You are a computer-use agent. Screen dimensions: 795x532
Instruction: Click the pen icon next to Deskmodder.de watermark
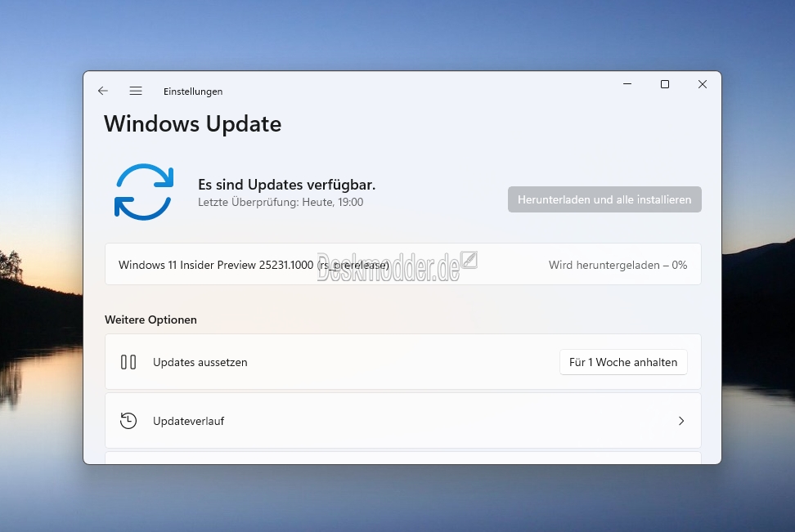[x=469, y=260]
